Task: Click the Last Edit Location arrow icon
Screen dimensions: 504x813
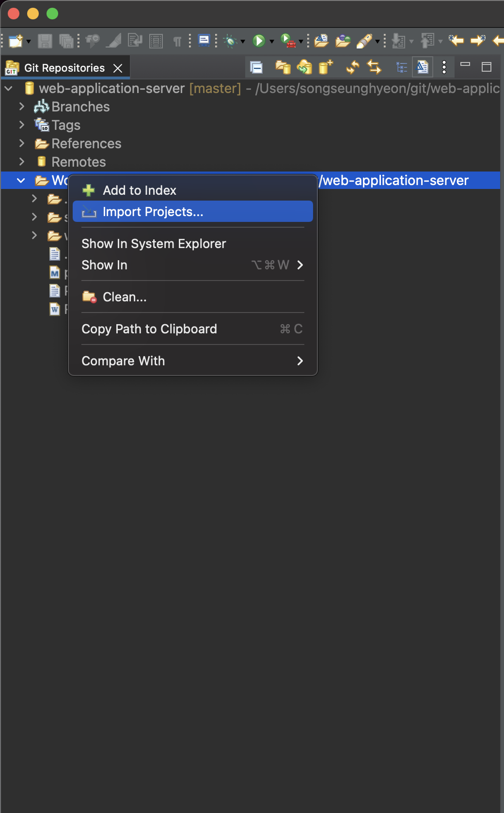Action: click(456, 40)
